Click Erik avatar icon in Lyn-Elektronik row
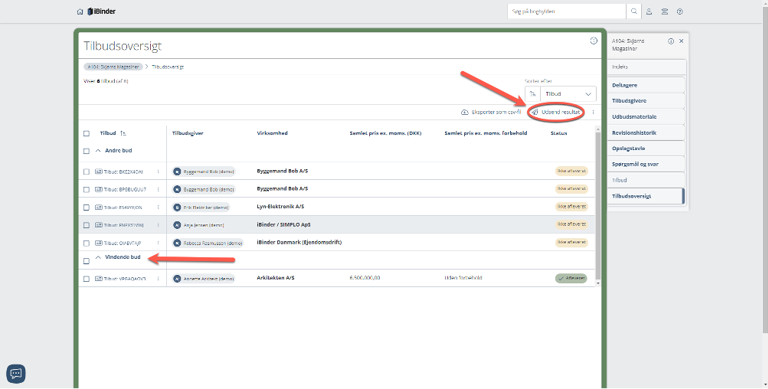 pyautogui.click(x=177, y=207)
